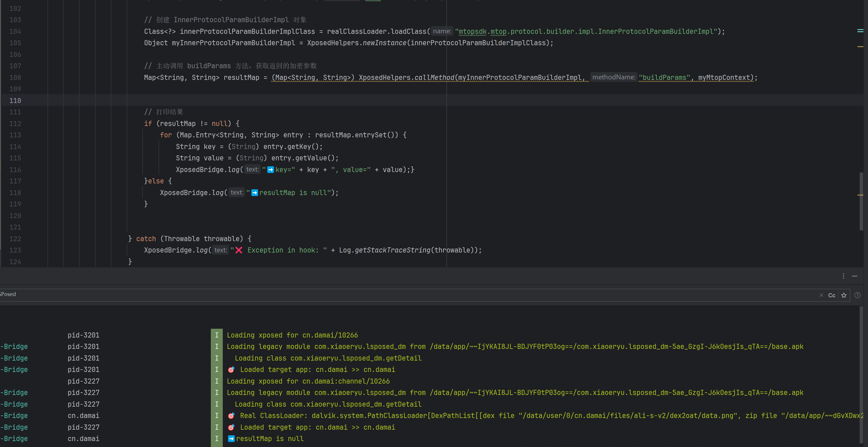Screen dimensions: 868x447
Task: Click the Logcat output vertical scrollbar
Action: pyautogui.click(x=861, y=374)
